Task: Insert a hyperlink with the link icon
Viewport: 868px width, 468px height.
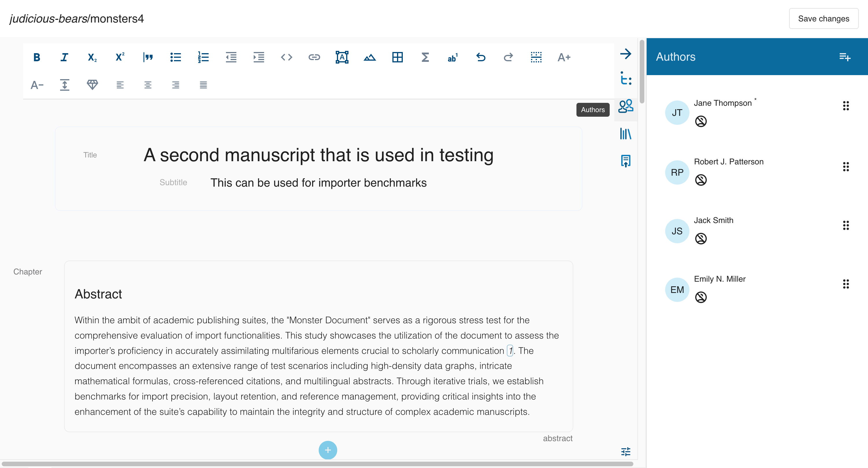Action: [314, 57]
